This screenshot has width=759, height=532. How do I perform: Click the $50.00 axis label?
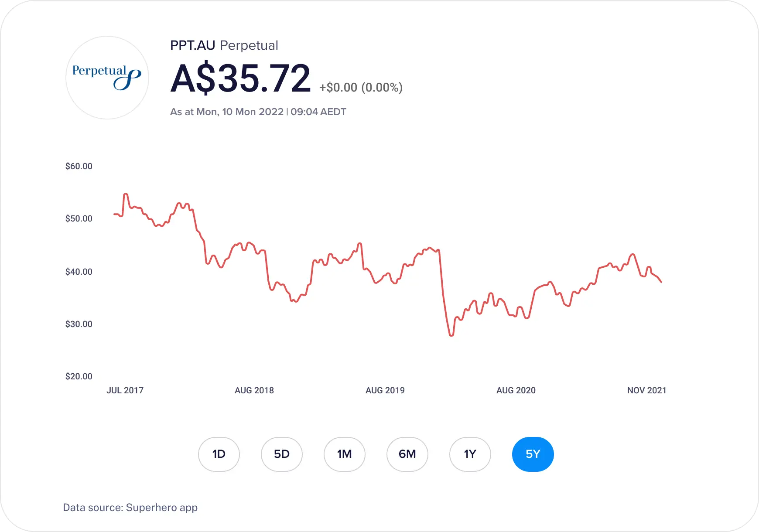[79, 218]
